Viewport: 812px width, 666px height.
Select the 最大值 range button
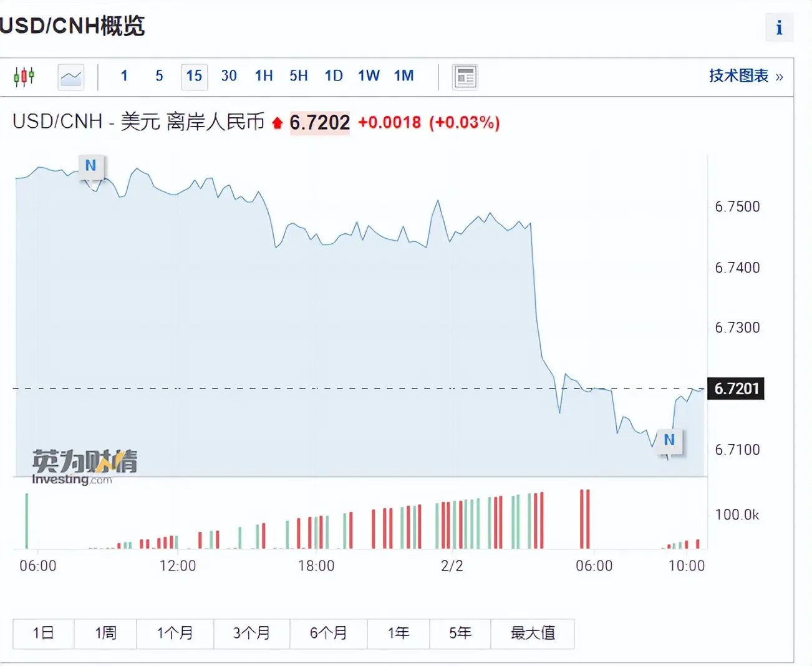coord(533,634)
